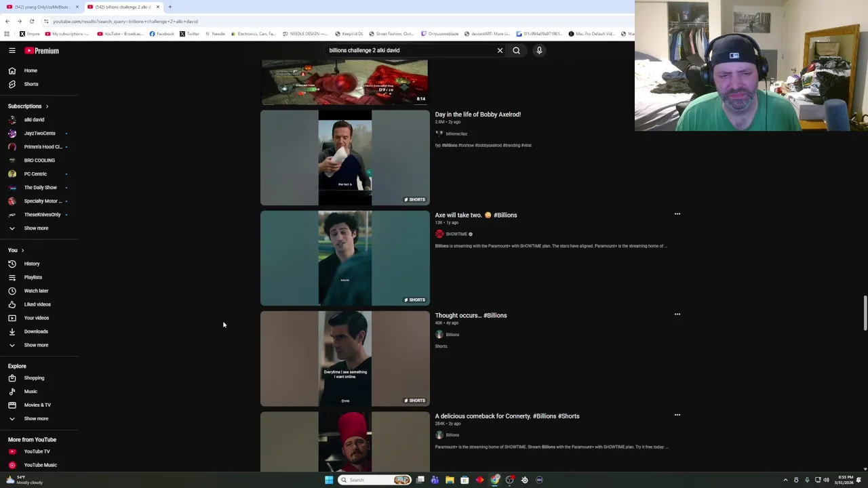Open Your videos page
868x488 pixels.
(36, 318)
